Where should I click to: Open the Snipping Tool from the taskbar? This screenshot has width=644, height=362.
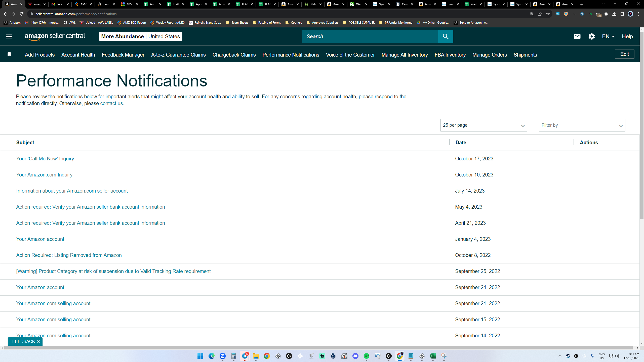(x=444, y=356)
